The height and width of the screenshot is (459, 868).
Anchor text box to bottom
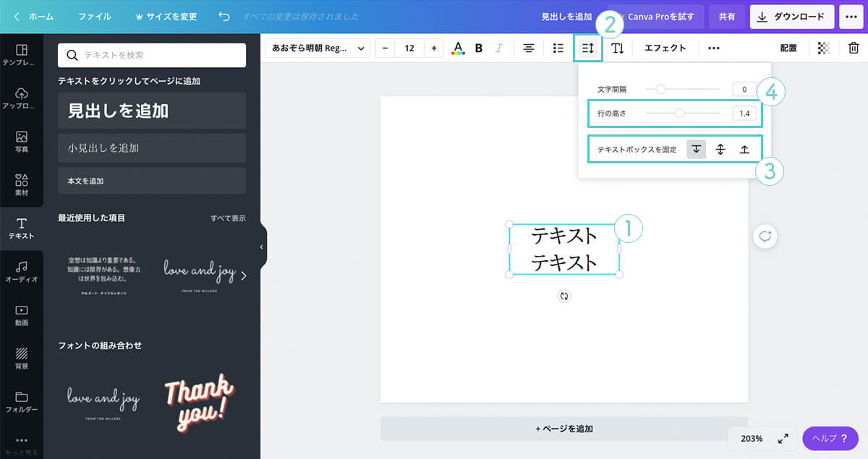pyautogui.click(x=744, y=150)
